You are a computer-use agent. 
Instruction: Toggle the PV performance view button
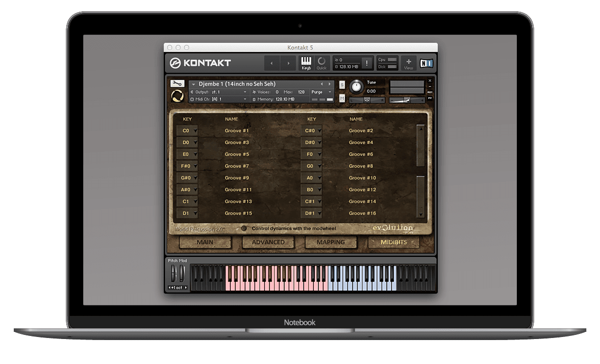(430, 98)
